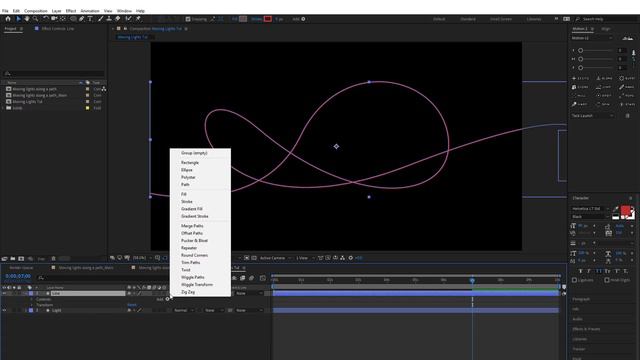Click the red fill color in Character panel
This screenshot has height=360, width=640.
625,211
